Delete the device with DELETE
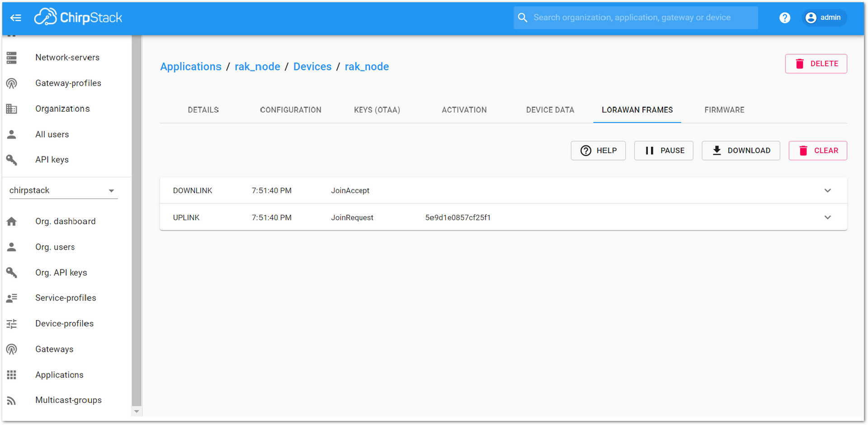 [x=816, y=64]
